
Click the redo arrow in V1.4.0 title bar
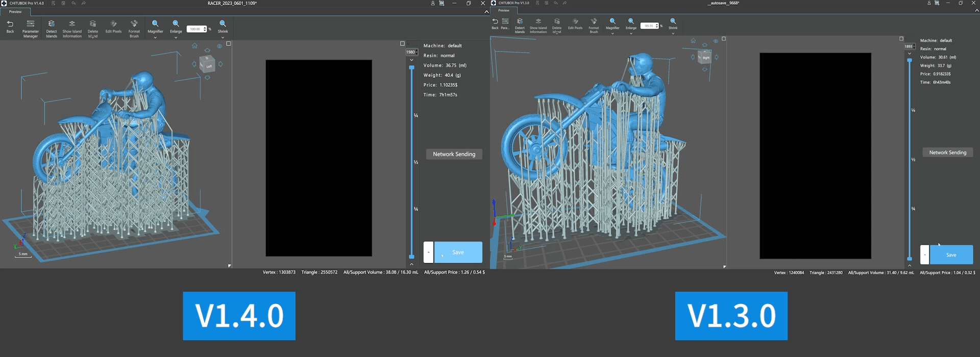click(84, 3)
